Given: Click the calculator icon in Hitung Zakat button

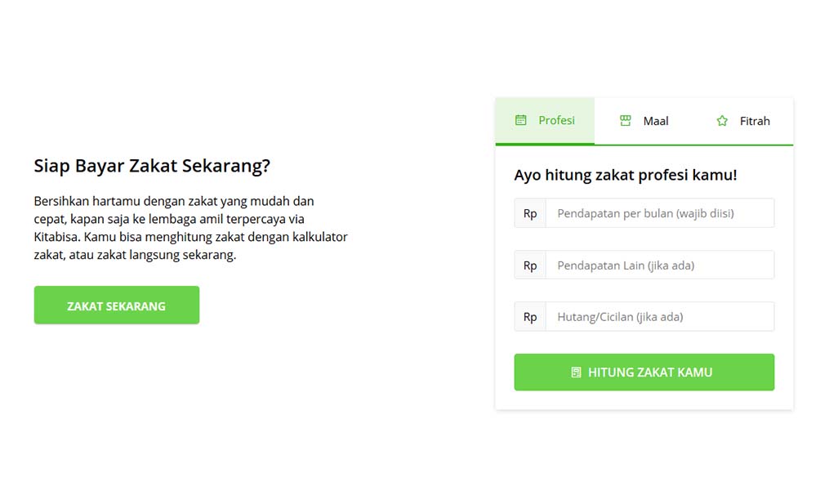Looking at the screenshot, I should 577,372.
